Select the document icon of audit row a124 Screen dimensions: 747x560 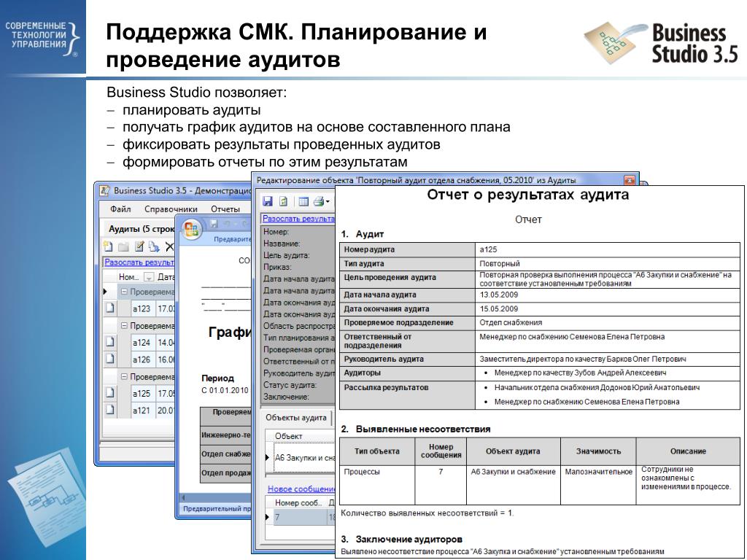[110, 342]
